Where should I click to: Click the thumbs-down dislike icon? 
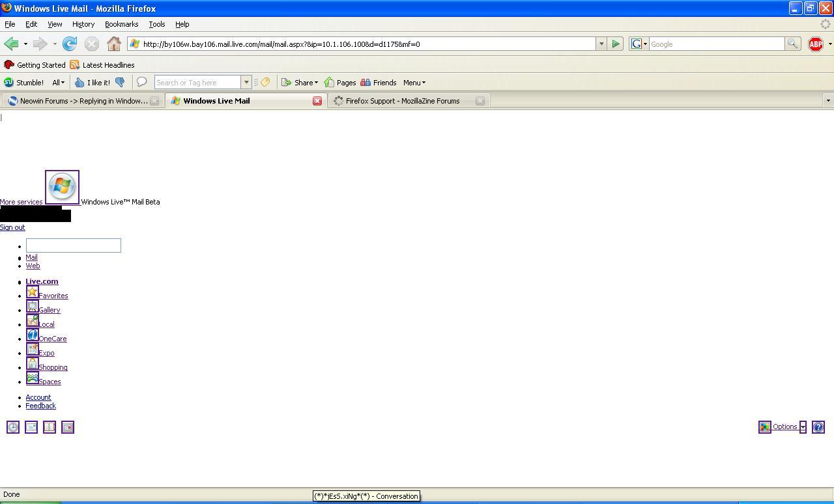120,83
